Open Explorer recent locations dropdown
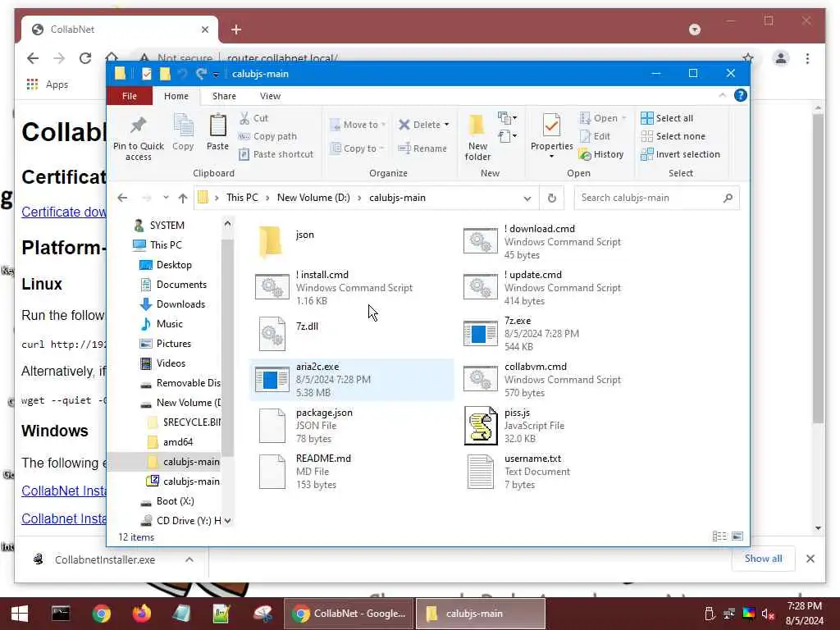This screenshot has height=630, width=840. click(166, 198)
